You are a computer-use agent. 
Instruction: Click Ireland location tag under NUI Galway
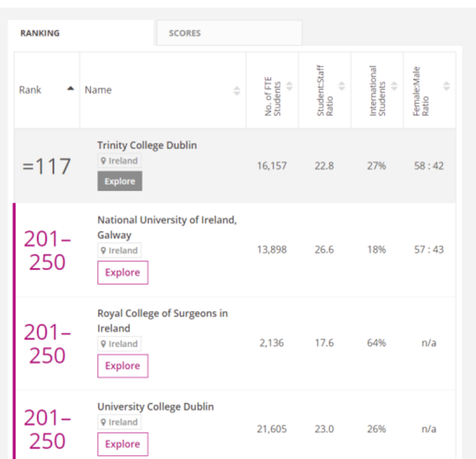(119, 250)
